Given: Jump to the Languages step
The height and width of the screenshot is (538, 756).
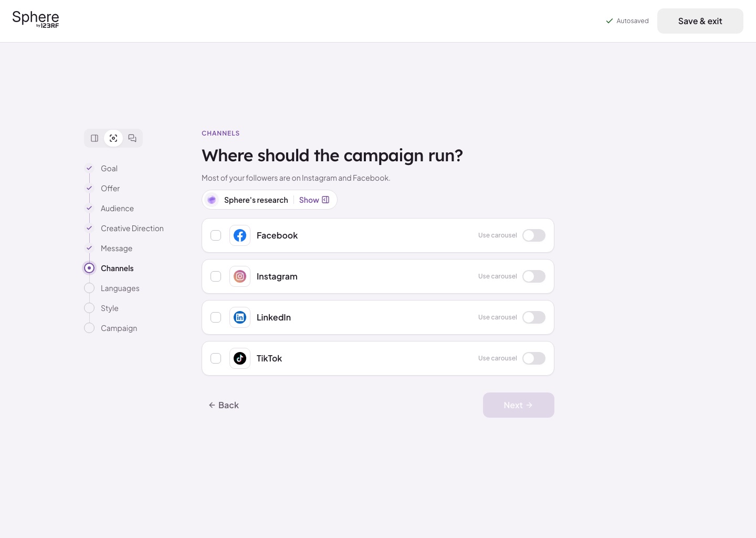Looking at the screenshot, I should coord(120,288).
